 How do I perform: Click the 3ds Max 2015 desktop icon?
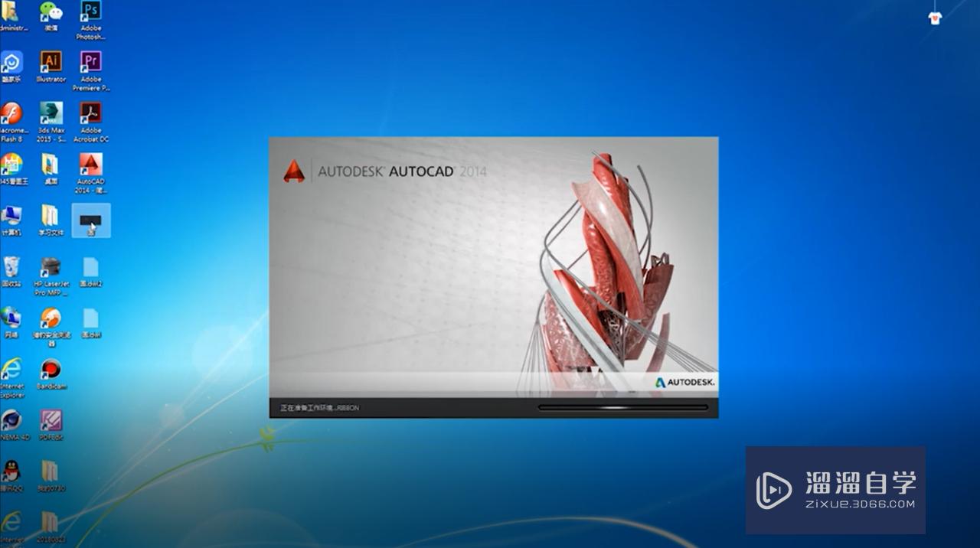(x=51, y=122)
